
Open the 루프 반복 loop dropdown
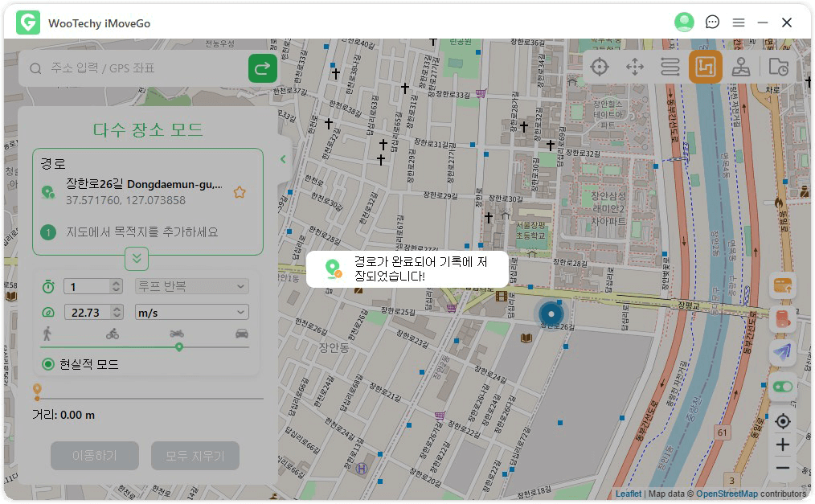(193, 285)
